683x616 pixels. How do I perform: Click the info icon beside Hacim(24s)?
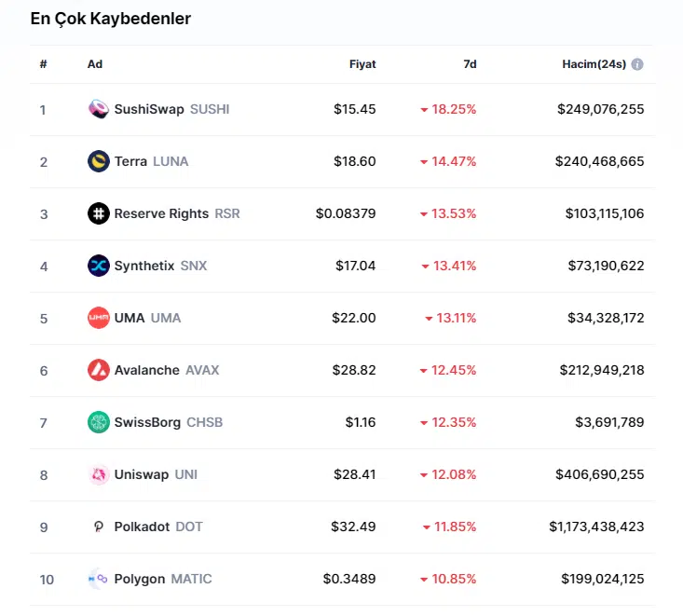point(637,64)
